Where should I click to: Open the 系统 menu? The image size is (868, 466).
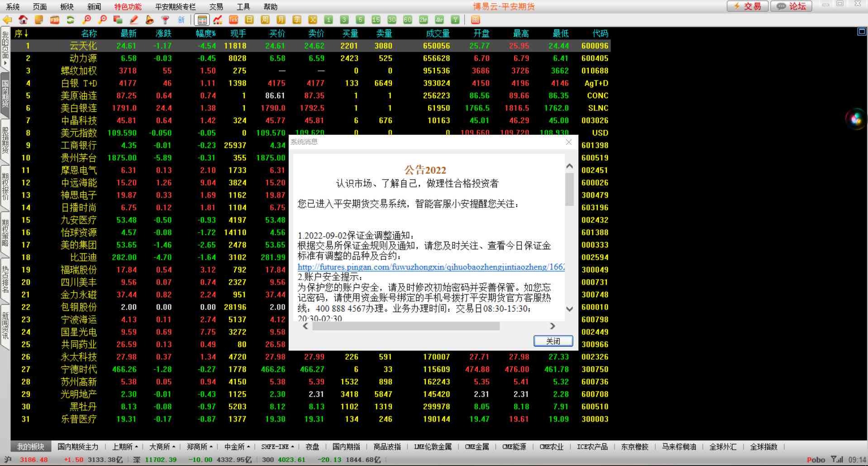(x=13, y=7)
